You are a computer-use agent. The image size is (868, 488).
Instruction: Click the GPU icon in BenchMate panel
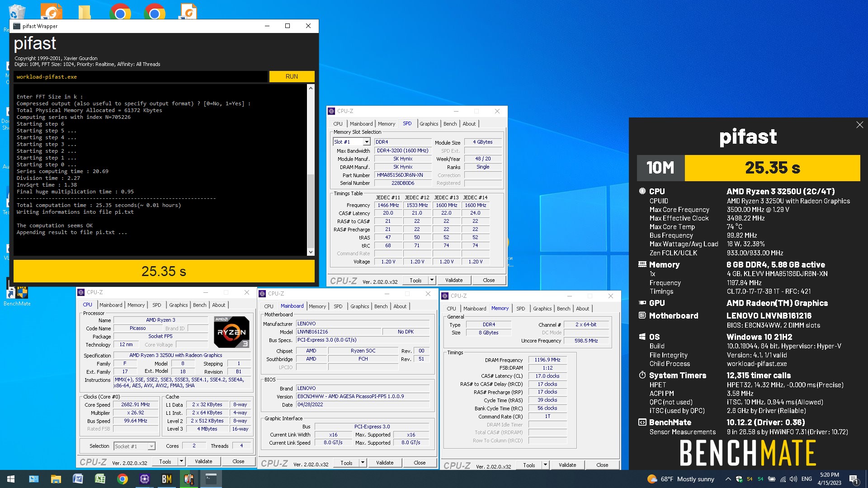pos(642,303)
